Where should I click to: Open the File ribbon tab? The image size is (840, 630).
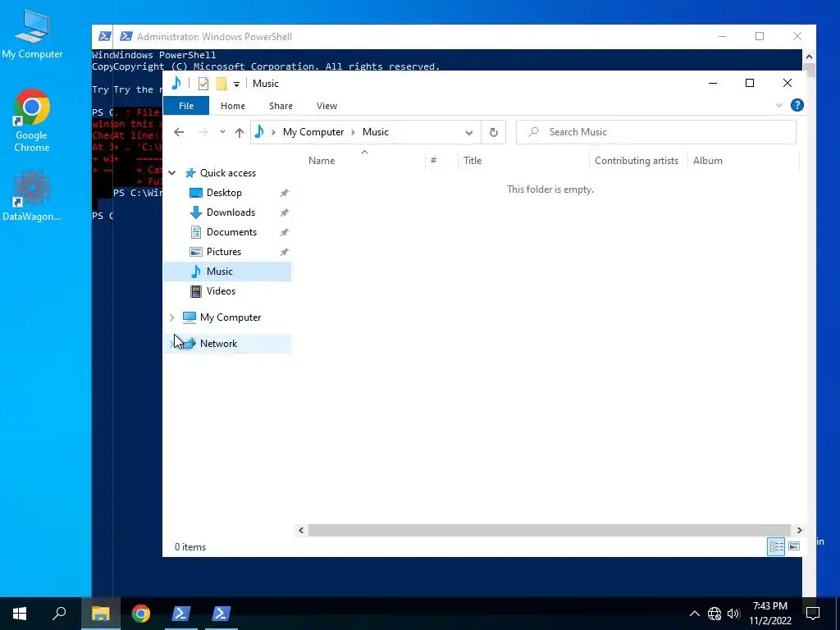186,106
